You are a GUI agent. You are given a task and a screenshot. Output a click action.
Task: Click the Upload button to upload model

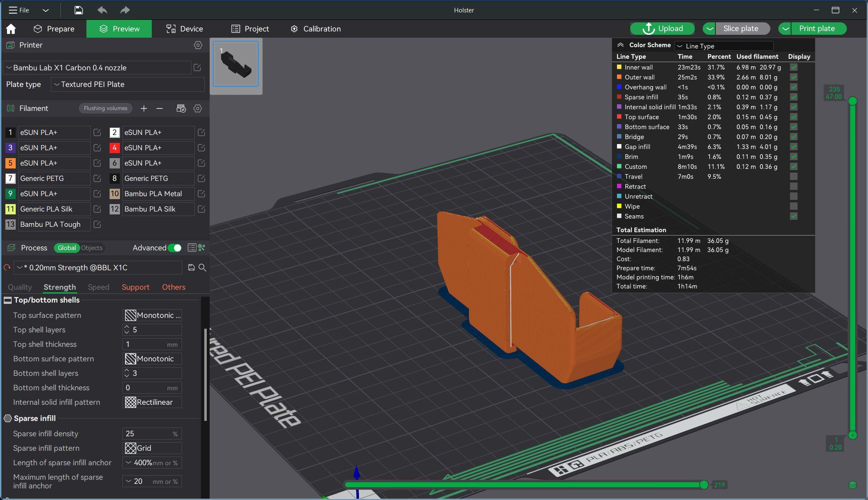[663, 28]
